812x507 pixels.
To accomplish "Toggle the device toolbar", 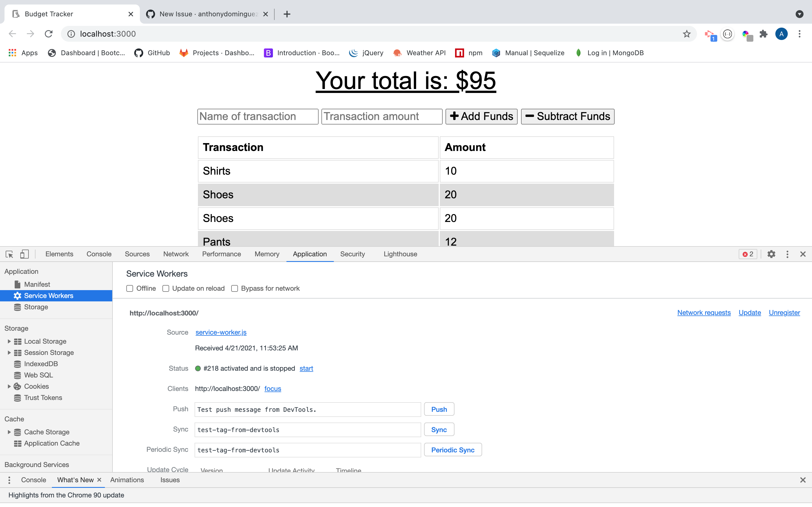I will click(24, 254).
